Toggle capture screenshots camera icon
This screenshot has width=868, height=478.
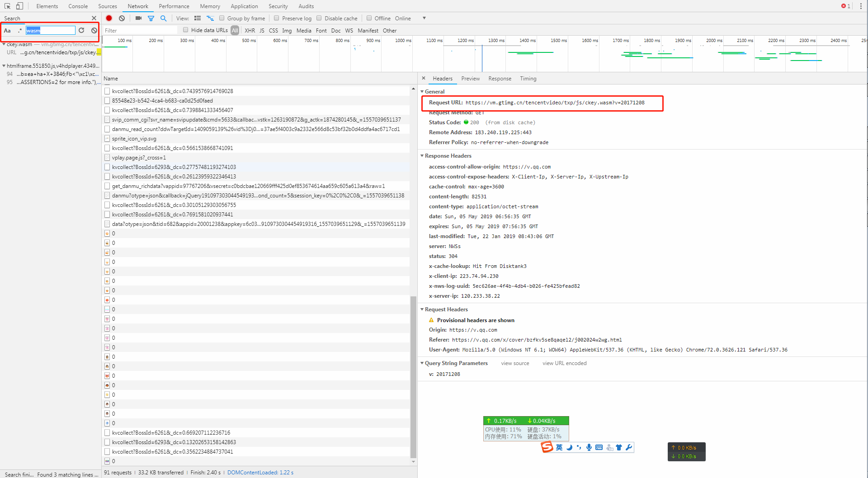point(138,18)
